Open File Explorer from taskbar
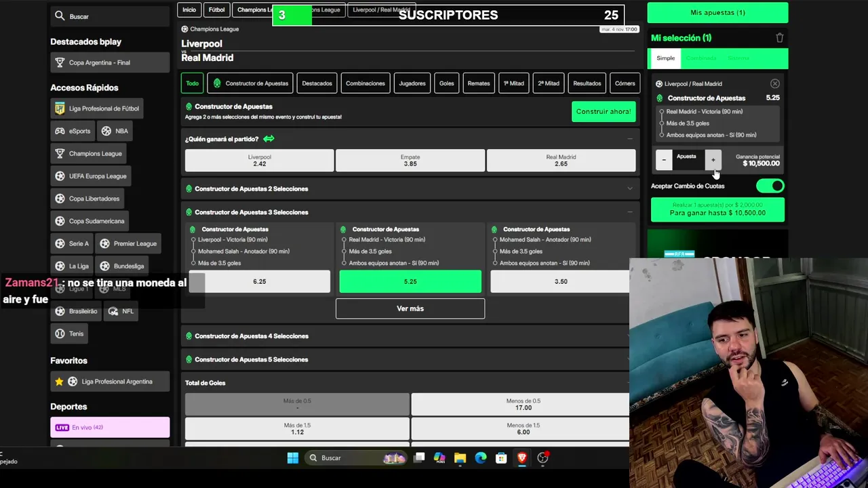 460,458
